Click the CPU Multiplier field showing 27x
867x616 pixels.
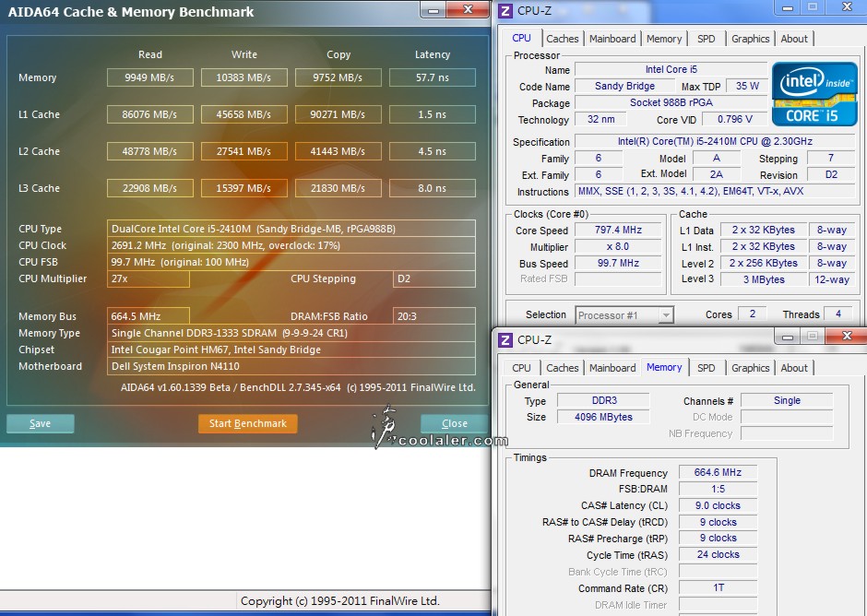[148, 278]
